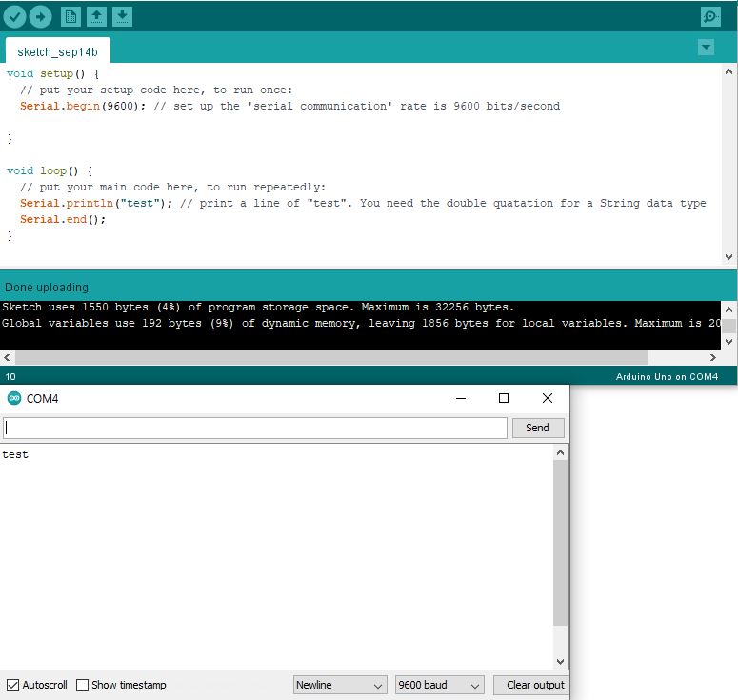Click the 'put your main code here' comment
The width and height of the screenshot is (738, 700).
172,188
